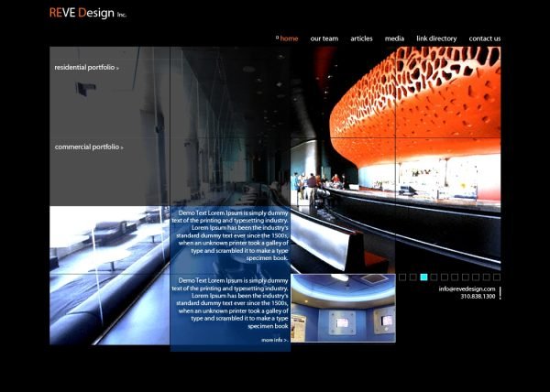Open the blue circular ceiling room thumbnail
The width and height of the screenshot is (550, 392).
pyautogui.click(x=343, y=308)
